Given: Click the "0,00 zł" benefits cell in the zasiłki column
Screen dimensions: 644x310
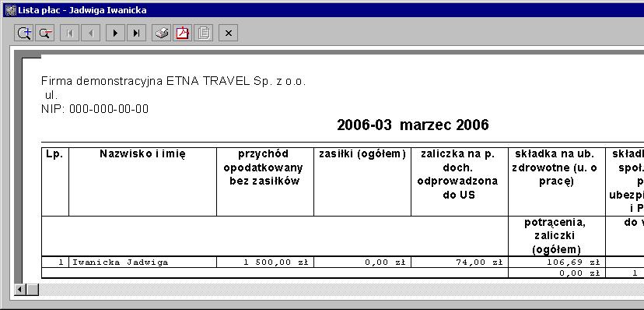Looking at the screenshot, I should pyautogui.click(x=362, y=262).
